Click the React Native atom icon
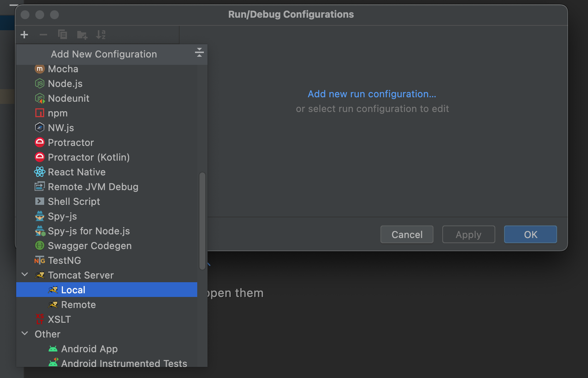Screen dimensions: 588x378 click(40, 172)
